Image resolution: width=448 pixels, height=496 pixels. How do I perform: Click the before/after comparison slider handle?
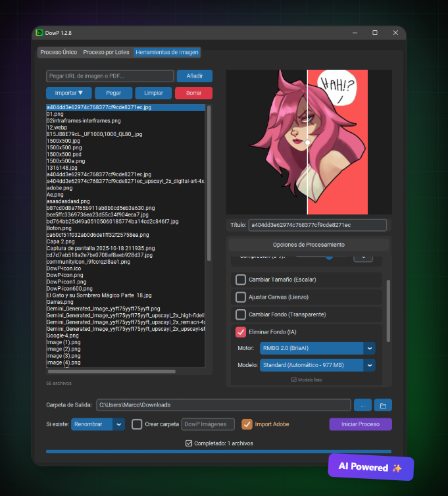point(307,143)
